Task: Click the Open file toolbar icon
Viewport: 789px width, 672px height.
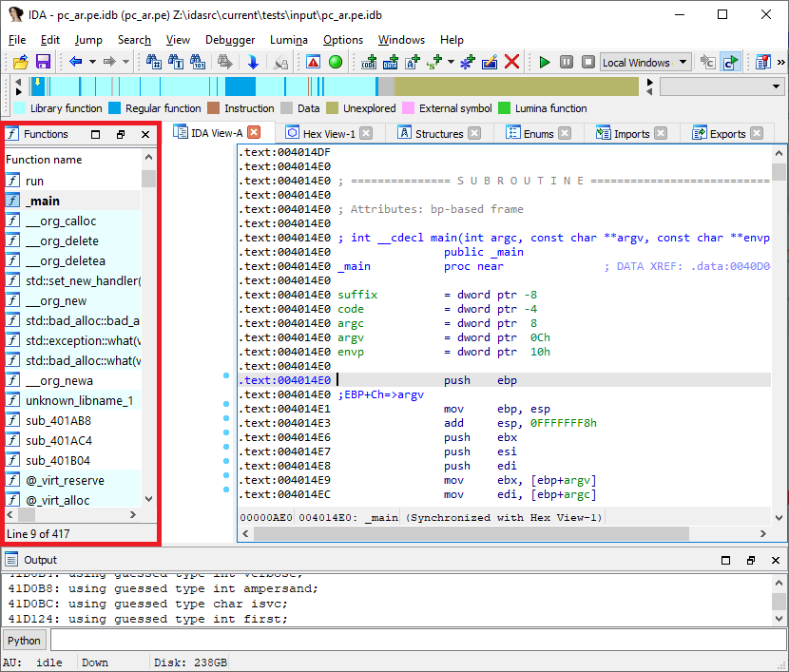Action: pos(21,62)
